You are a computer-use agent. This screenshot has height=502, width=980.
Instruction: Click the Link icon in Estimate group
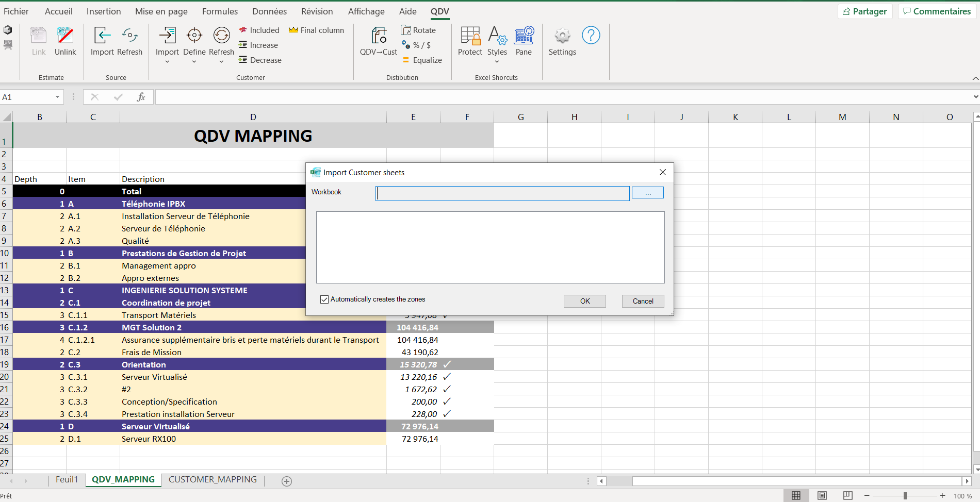coord(39,35)
